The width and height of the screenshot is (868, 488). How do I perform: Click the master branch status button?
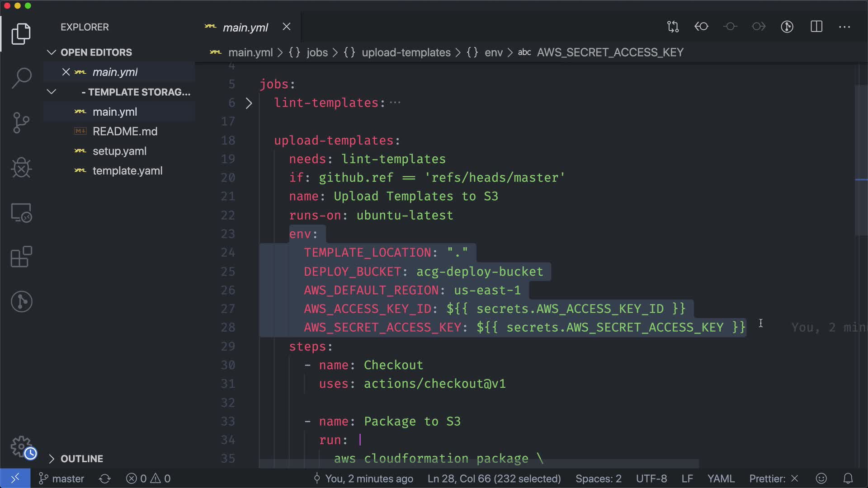pyautogui.click(x=62, y=479)
